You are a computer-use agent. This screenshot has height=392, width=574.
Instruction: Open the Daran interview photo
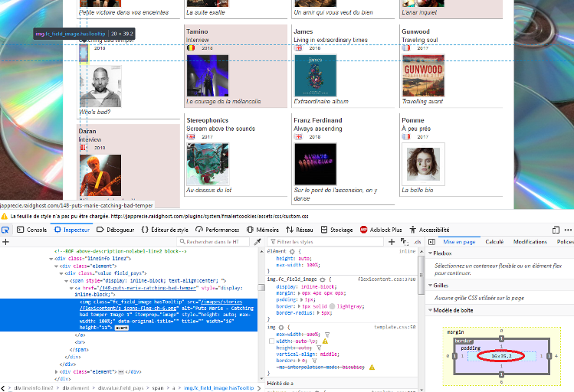100,175
